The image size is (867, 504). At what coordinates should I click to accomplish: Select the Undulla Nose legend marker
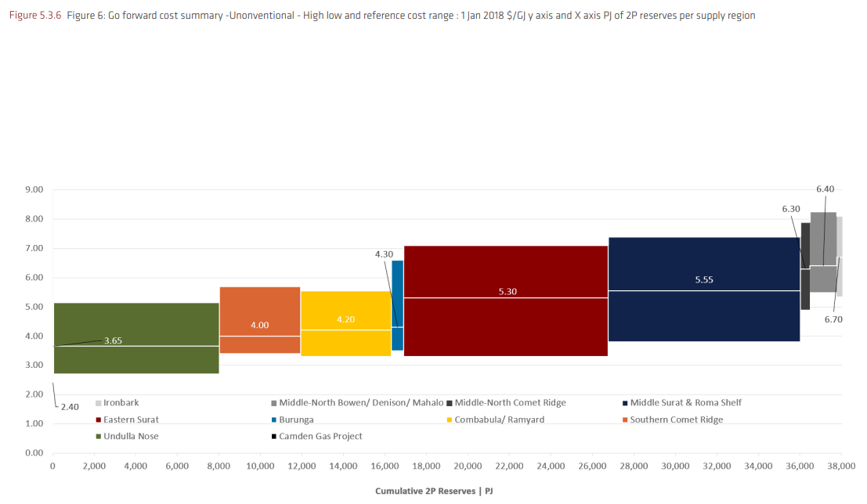click(99, 437)
